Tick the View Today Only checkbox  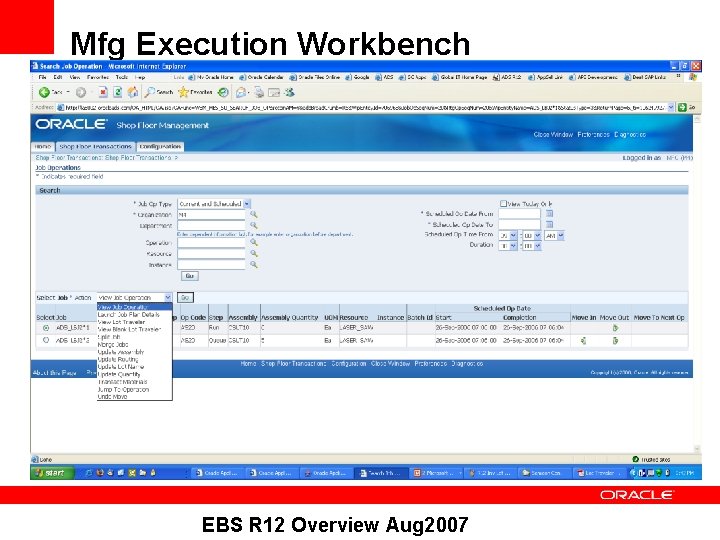503,203
